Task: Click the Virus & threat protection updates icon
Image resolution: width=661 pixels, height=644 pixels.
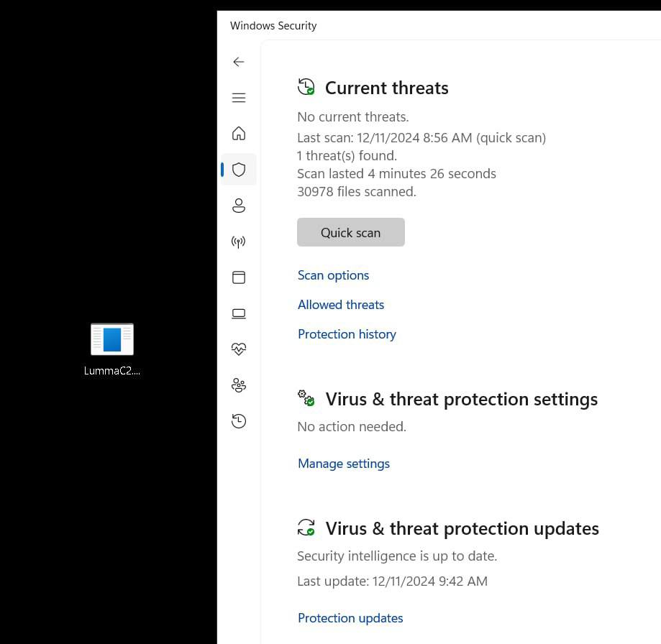Action: click(x=306, y=528)
